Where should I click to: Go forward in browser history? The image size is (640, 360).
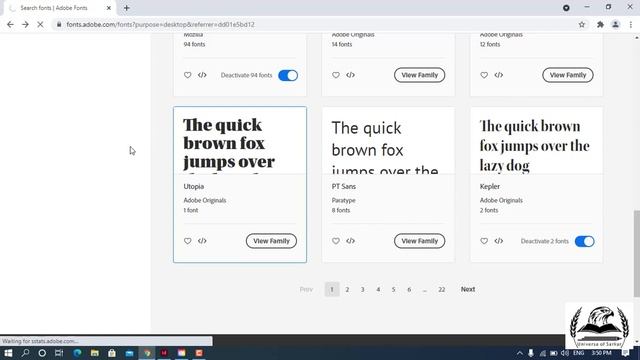pos(25,24)
